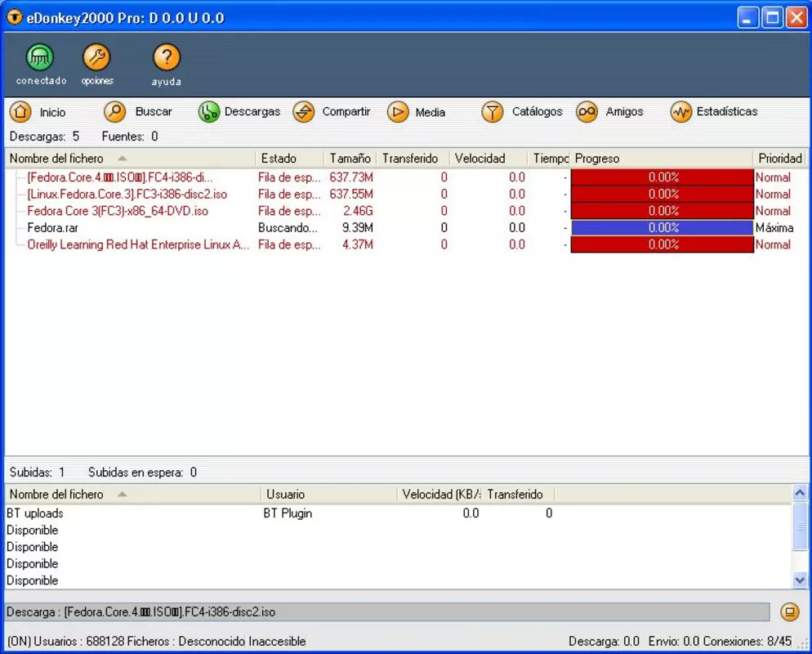Click the 2.46G size value
Screen dimensions: 812x654
coord(358,211)
